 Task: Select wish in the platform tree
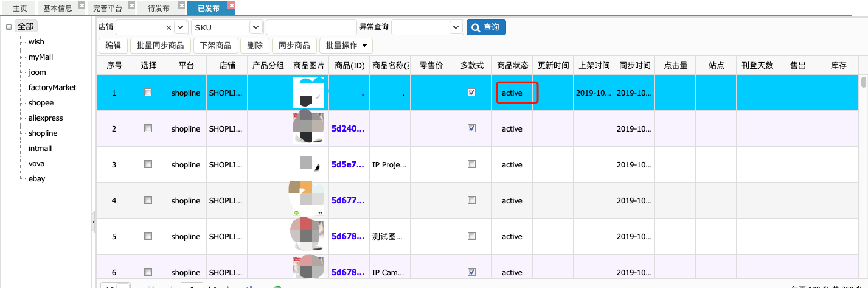(36, 42)
